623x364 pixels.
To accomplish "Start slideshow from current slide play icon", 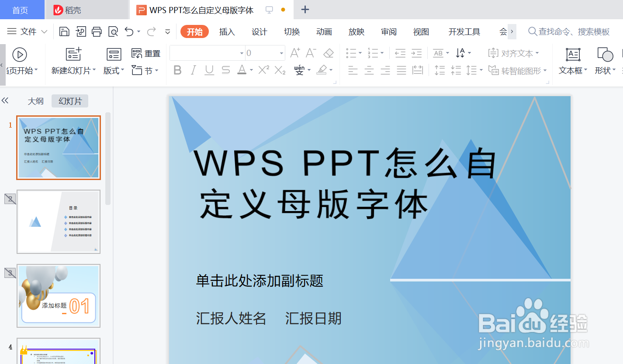I will [x=20, y=54].
